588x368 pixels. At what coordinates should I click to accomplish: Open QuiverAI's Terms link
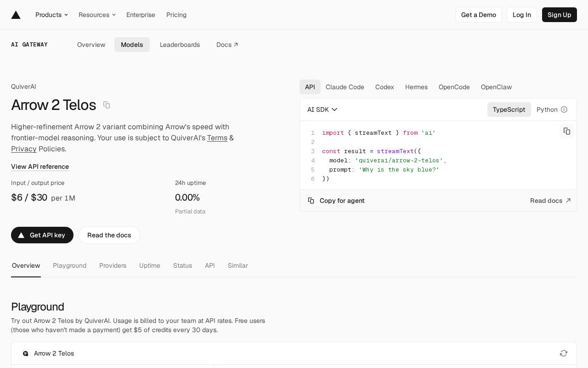217,138
